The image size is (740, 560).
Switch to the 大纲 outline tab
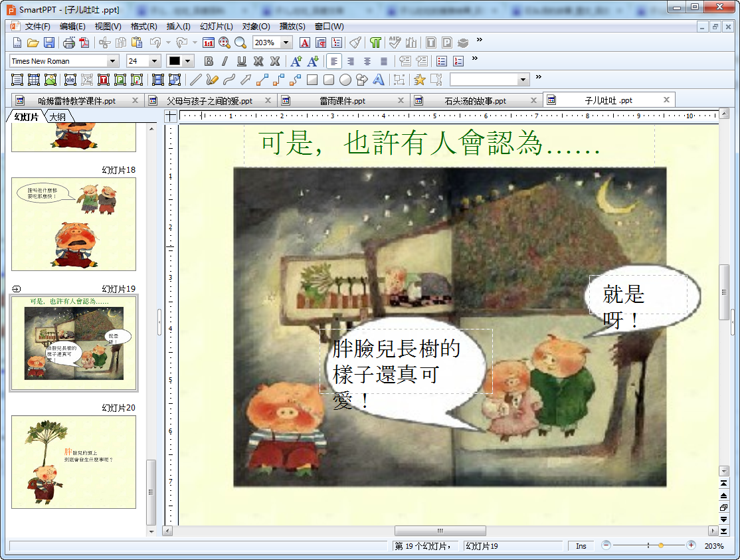pyautogui.click(x=58, y=116)
